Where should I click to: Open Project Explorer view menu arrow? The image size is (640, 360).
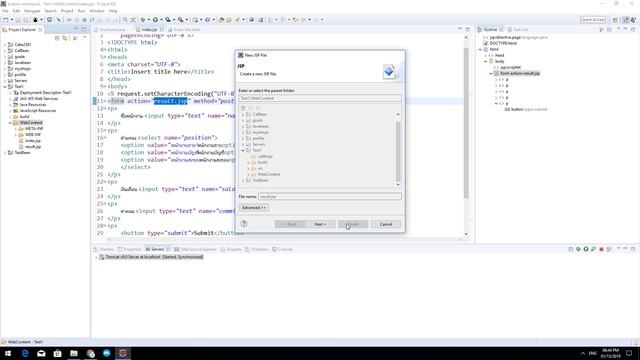84,38
